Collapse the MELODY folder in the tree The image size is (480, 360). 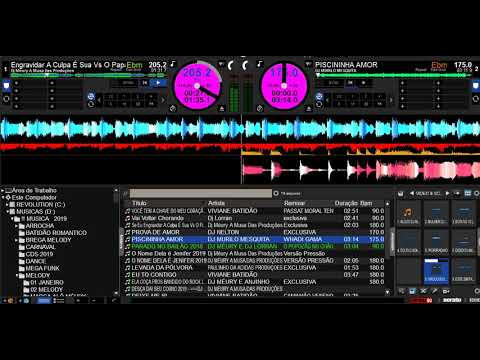[16, 275]
